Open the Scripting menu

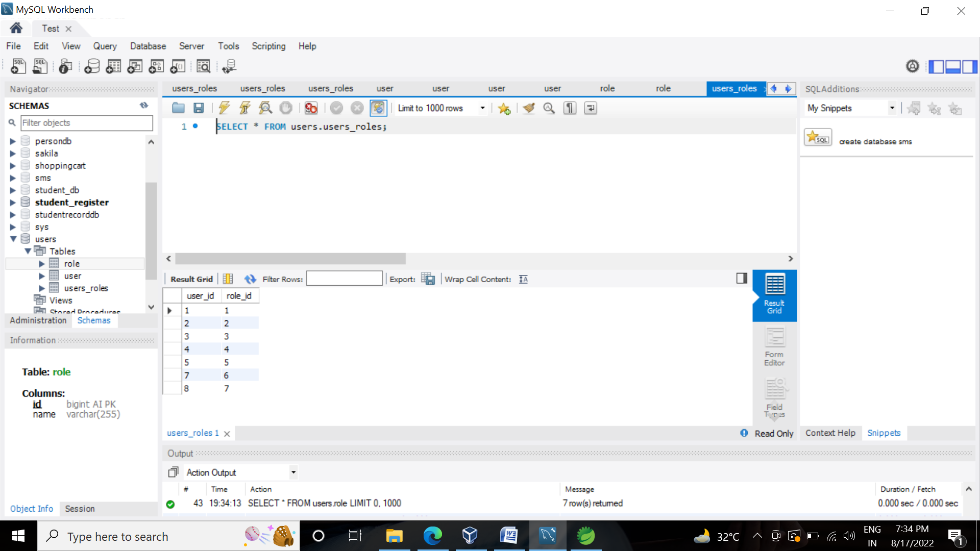tap(268, 46)
